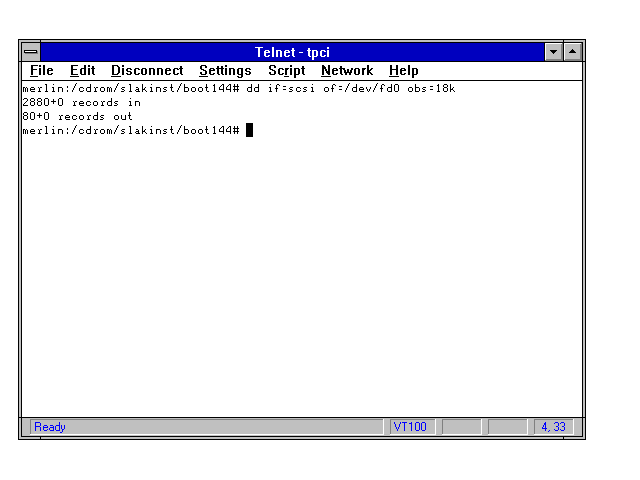
Task: Open the Script menu
Action: [286, 71]
